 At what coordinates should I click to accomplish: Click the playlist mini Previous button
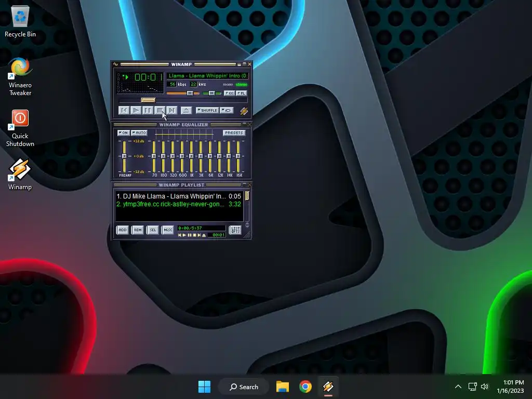(180, 235)
